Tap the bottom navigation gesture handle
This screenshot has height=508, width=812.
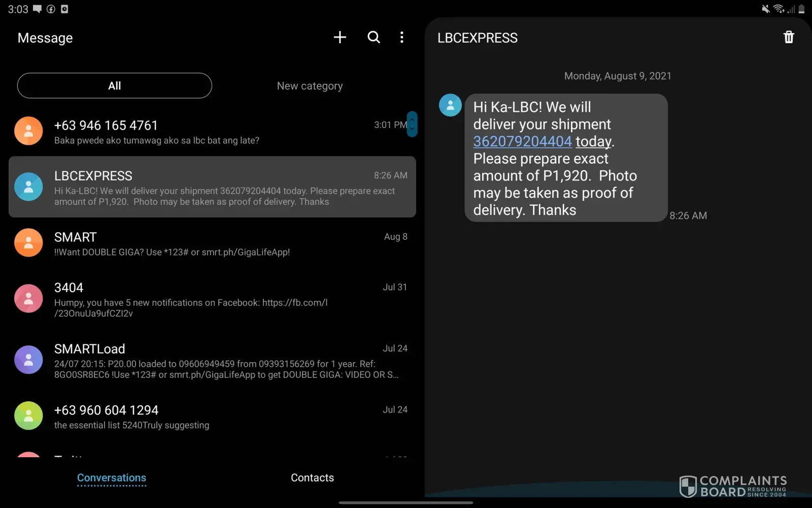[406, 503]
